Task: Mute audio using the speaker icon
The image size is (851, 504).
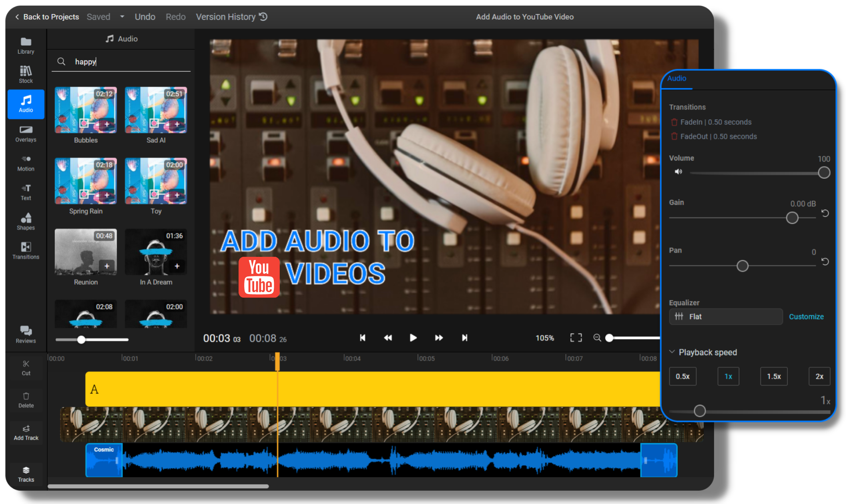Action: pyautogui.click(x=678, y=172)
